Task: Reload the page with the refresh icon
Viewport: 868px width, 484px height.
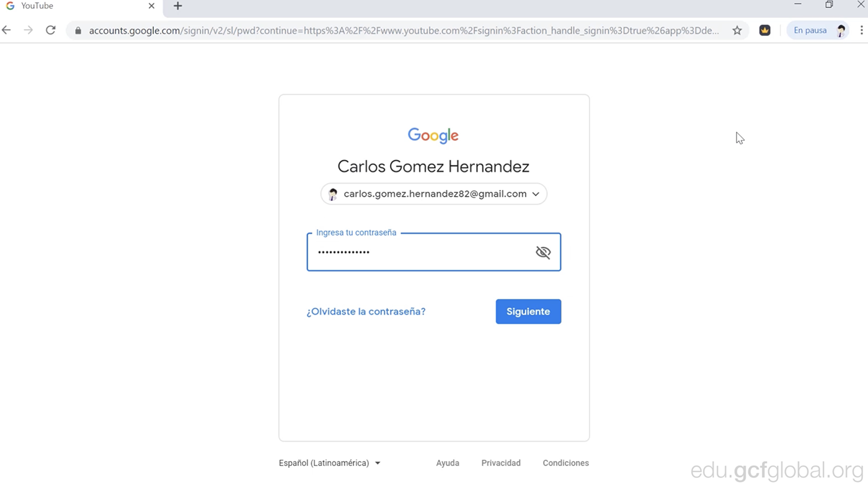Action: pyautogui.click(x=51, y=30)
